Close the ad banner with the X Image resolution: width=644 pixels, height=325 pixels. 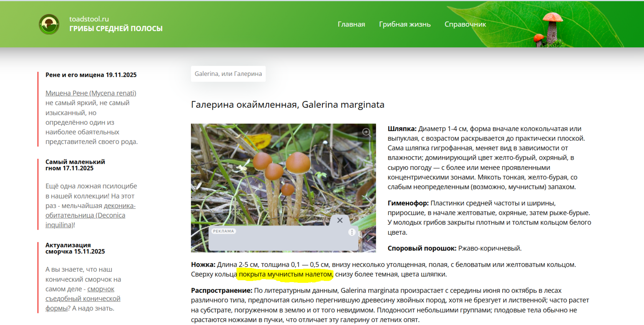pyautogui.click(x=340, y=220)
